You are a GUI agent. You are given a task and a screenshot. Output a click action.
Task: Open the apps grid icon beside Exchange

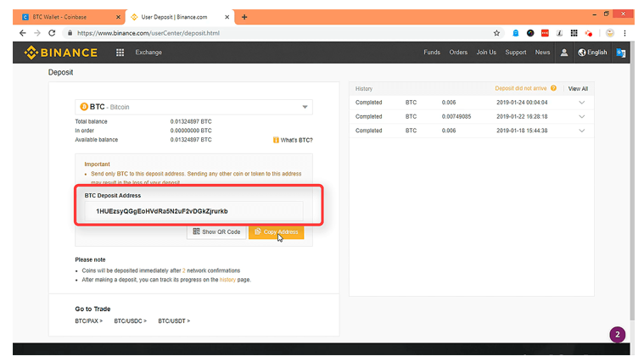click(120, 53)
